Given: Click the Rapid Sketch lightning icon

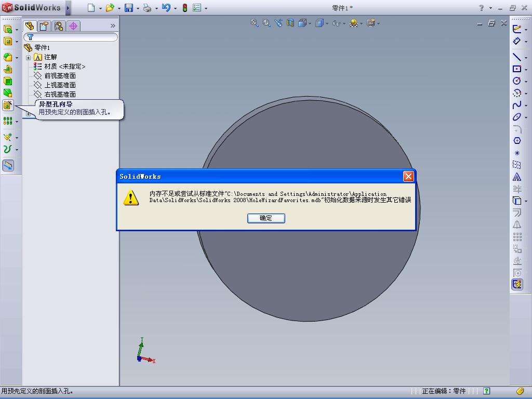Looking at the screenshot, I should [517, 284].
